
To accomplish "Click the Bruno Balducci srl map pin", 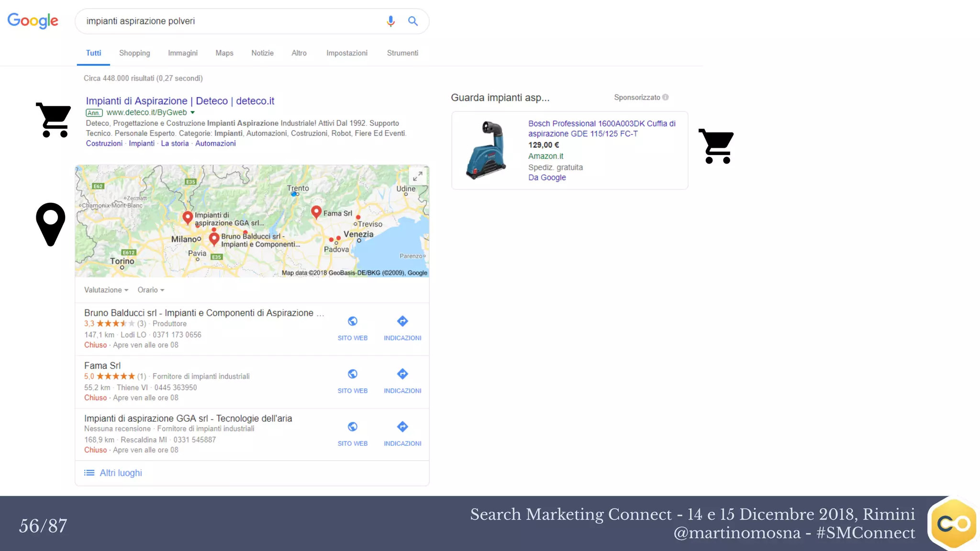I will point(214,238).
